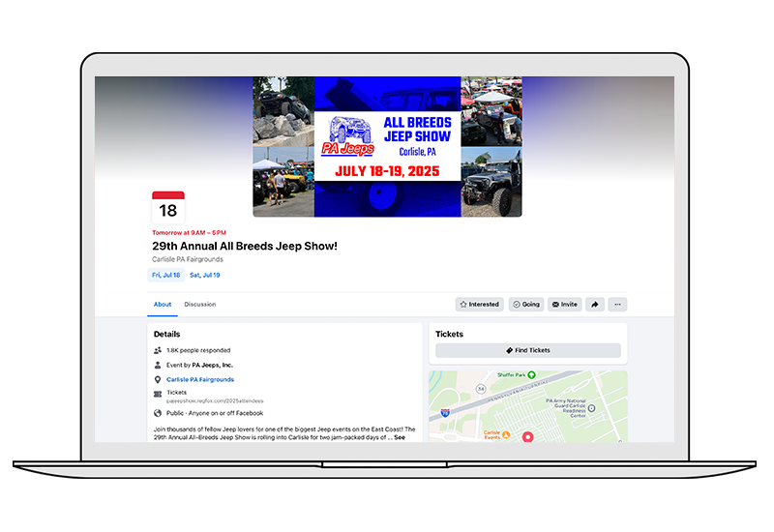Viewport: 774px width, 532px height.
Task: Click the globe Public privacy icon
Action: [x=158, y=413]
